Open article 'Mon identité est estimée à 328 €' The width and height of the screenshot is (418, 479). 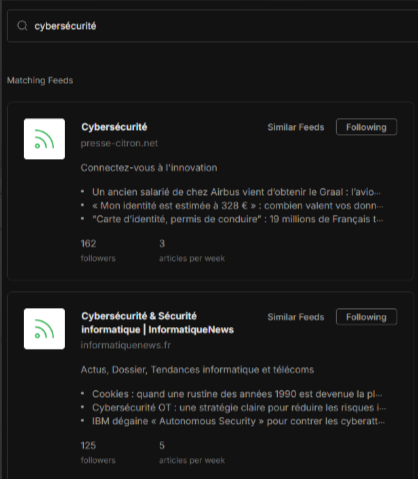tap(238, 206)
